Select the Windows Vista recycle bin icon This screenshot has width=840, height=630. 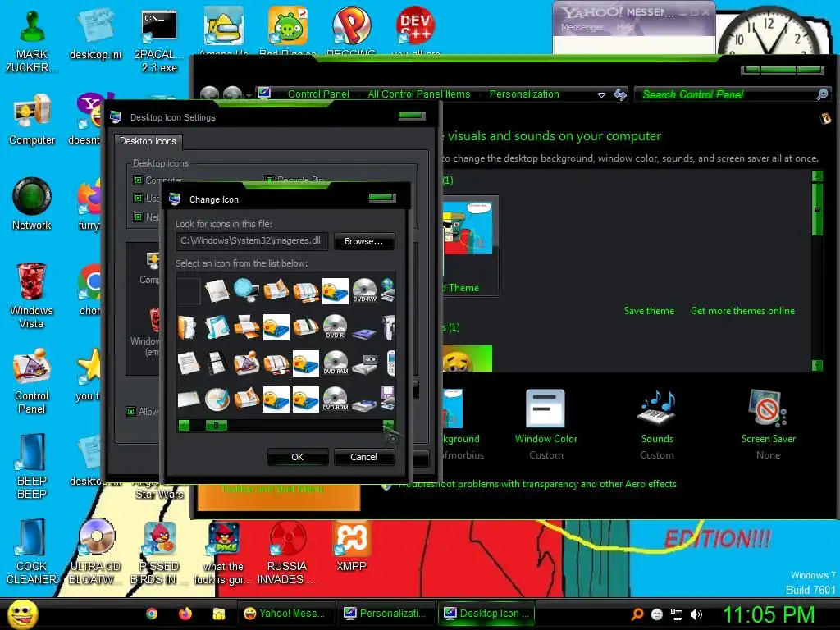pyautogui.click(x=31, y=295)
